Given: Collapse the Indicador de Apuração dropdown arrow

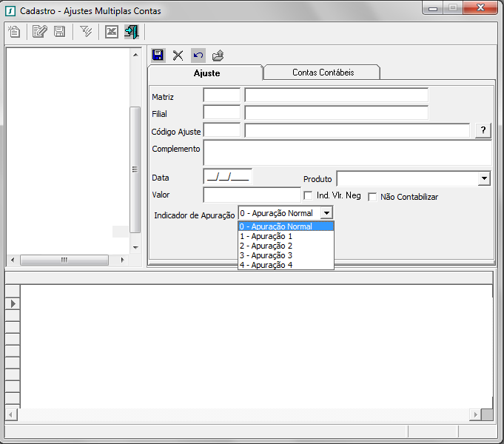Looking at the screenshot, I should tap(327, 213).
